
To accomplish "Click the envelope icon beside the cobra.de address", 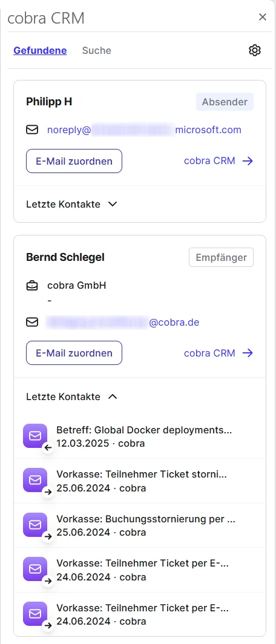I will pos(32,323).
